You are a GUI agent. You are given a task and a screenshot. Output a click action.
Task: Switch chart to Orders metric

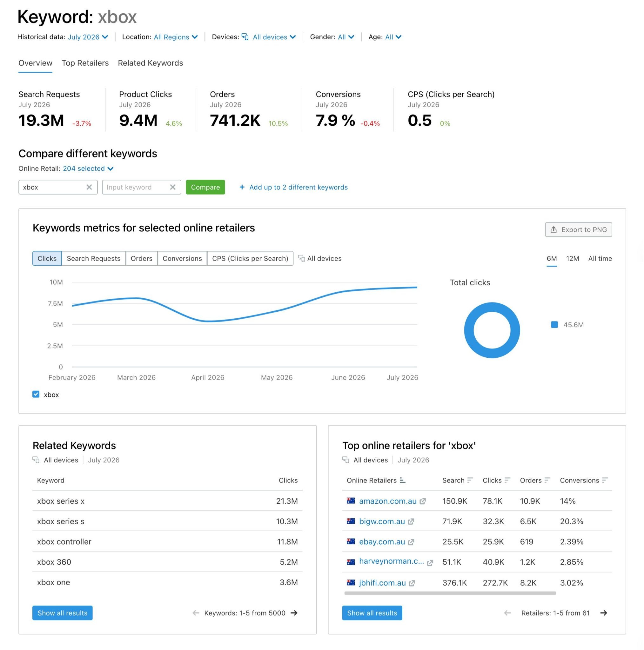pyautogui.click(x=141, y=258)
